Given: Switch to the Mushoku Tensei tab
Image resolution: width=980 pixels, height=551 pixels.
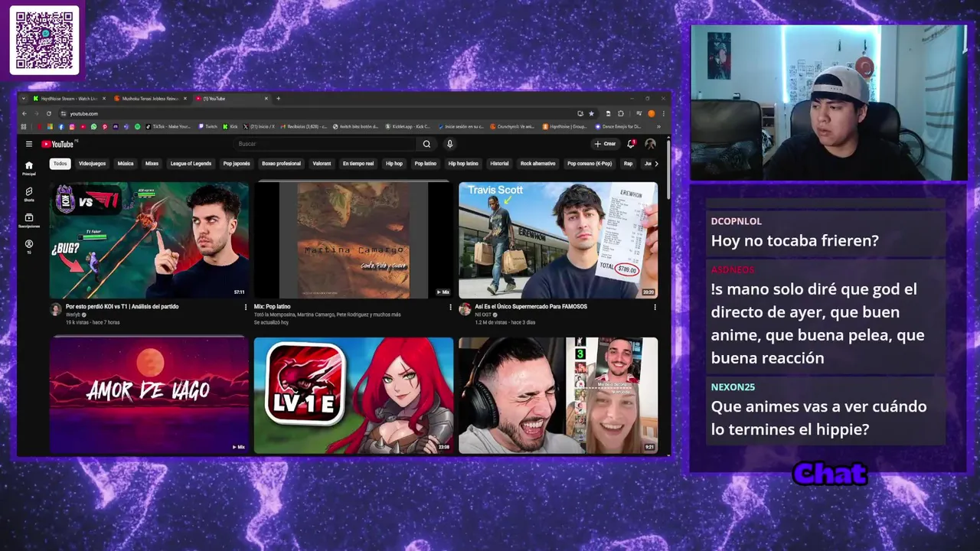Looking at the screenshot, I should pos(150,99).
